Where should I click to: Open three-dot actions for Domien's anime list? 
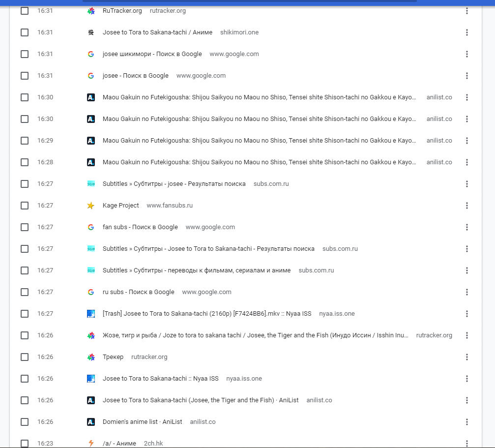[x=466, y=422]
